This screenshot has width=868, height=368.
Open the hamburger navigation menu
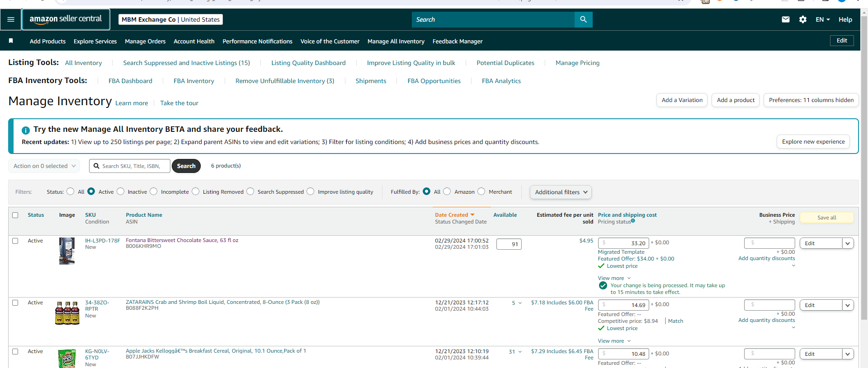click(x=11, y=19)
